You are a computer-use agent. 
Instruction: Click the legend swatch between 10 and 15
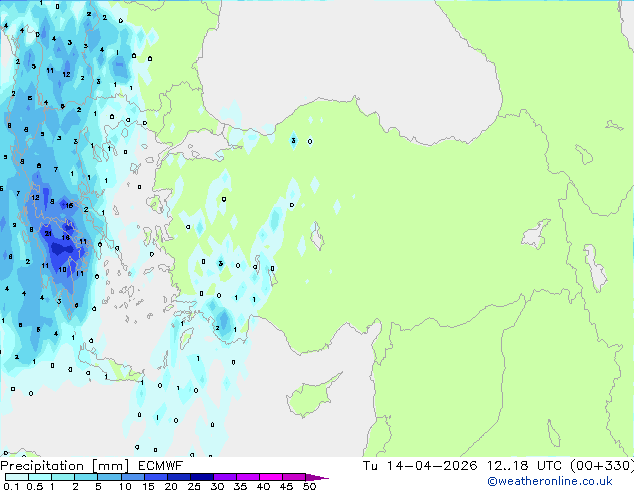(x=133, y=477)
